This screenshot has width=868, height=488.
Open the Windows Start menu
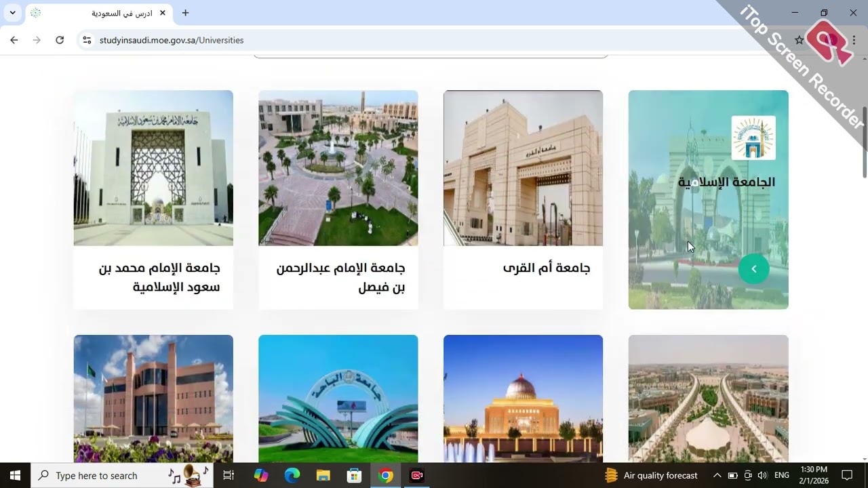click(x=15, y=475)
